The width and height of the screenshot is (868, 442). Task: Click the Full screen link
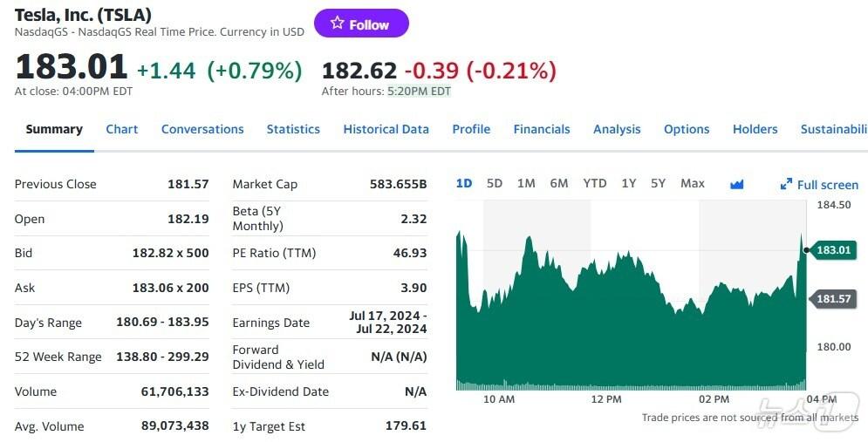827,185
